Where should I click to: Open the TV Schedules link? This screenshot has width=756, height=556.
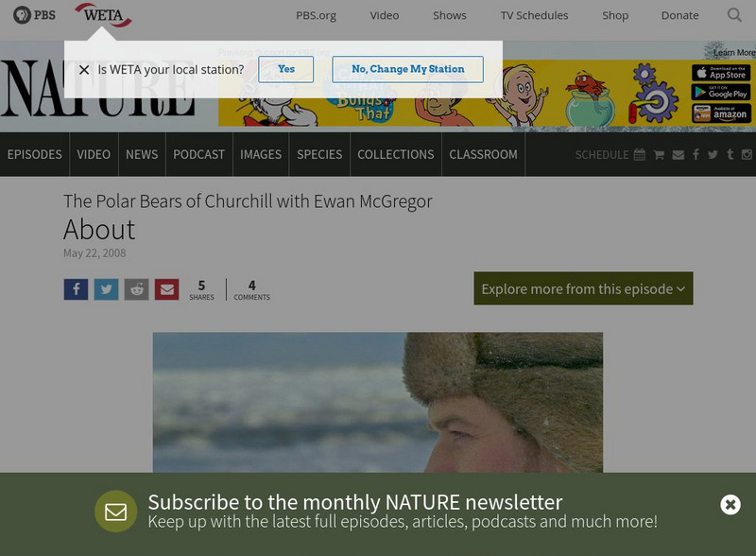tap(534, 15)
